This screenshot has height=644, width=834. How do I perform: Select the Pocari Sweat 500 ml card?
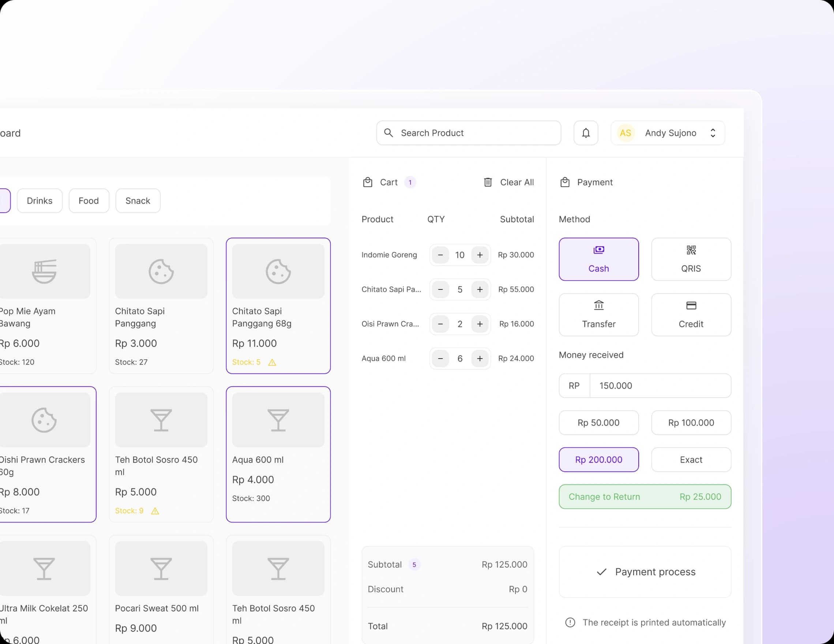[x=161, y=590]
